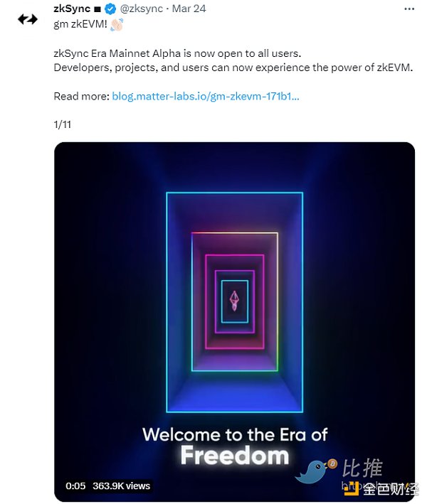
Task: Open the blog.matter-labs.io link
Action: 205,96
